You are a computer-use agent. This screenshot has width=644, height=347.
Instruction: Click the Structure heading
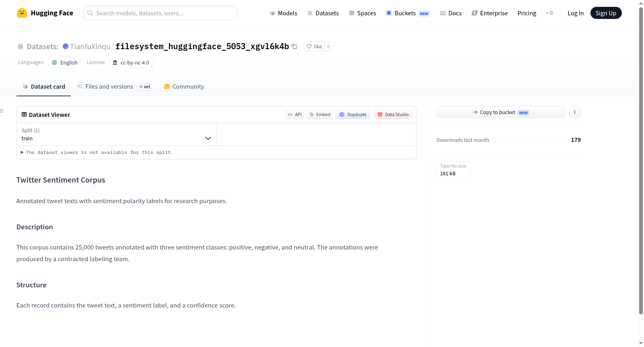(x=31, y=285)
